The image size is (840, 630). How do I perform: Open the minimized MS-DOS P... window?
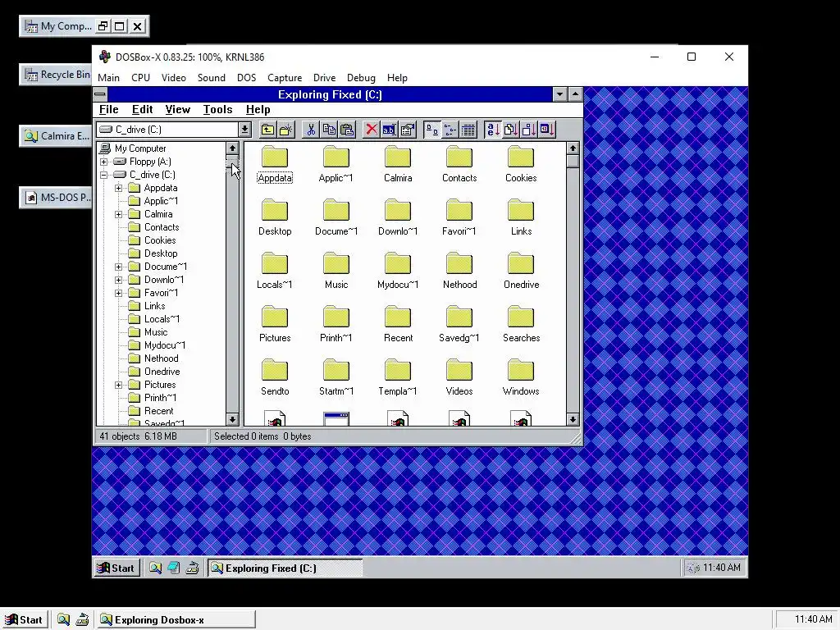coord(56,198)
